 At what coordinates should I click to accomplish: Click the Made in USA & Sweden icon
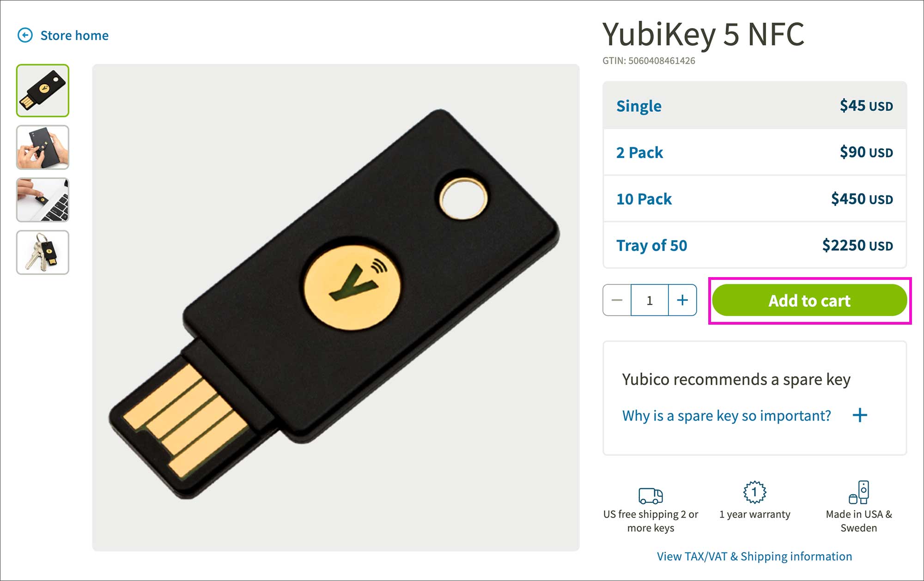859,492
